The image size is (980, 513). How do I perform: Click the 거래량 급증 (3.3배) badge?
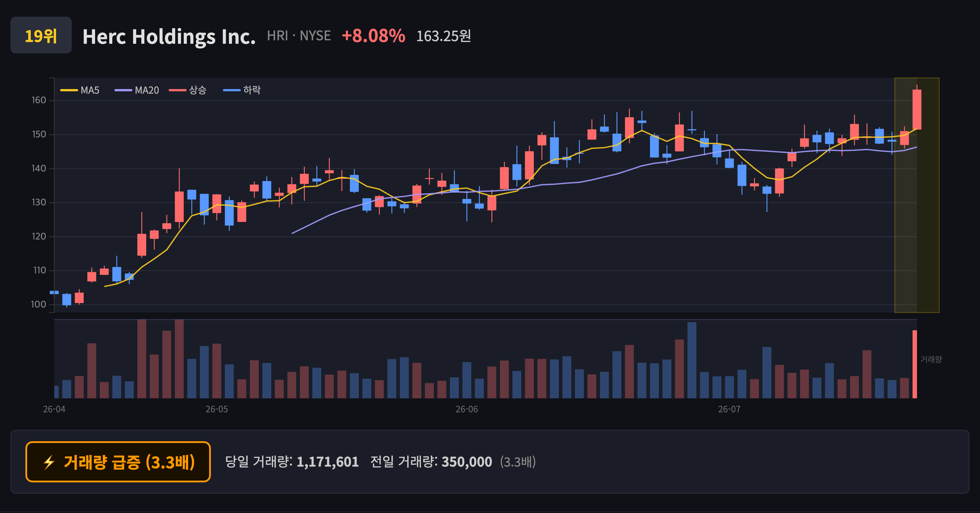(x=118, y=462)
